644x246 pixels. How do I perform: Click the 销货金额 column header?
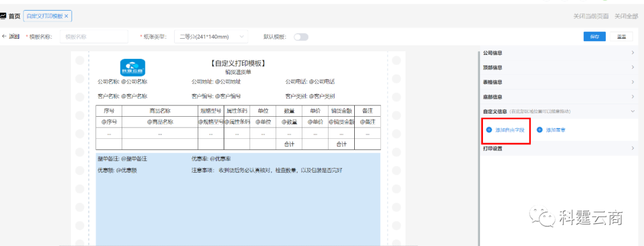click(341, 111)
